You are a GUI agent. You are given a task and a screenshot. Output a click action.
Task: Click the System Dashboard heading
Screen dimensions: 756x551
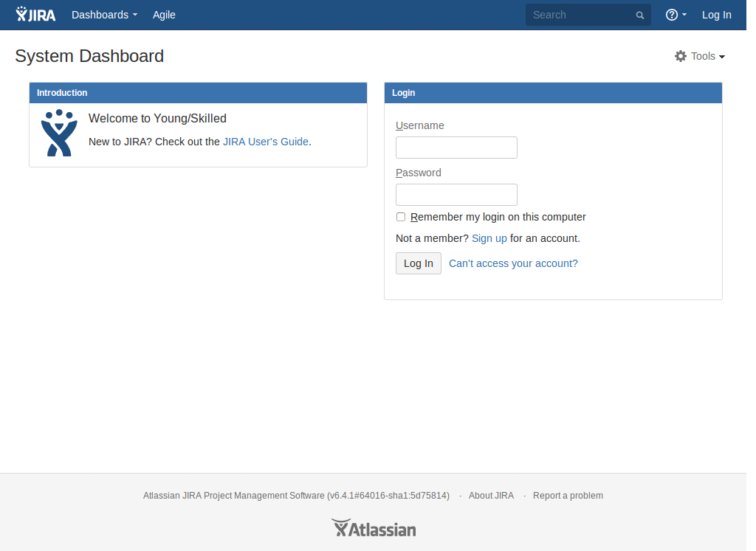click(89, 56)
